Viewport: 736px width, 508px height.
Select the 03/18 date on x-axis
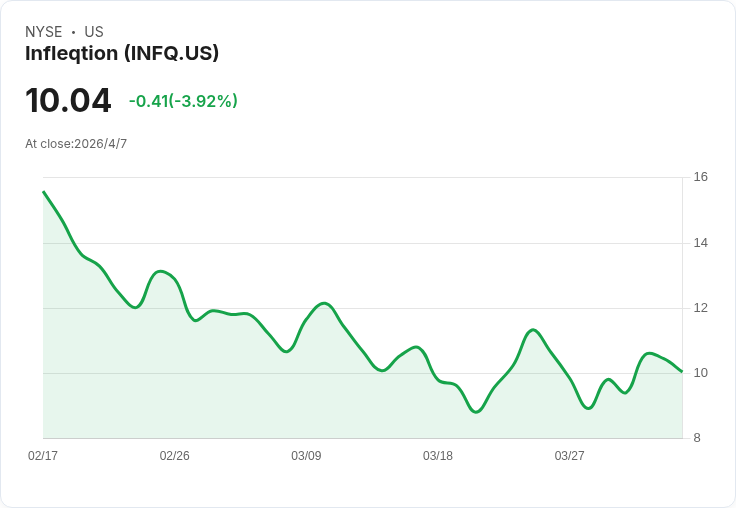tap(438, 456)
